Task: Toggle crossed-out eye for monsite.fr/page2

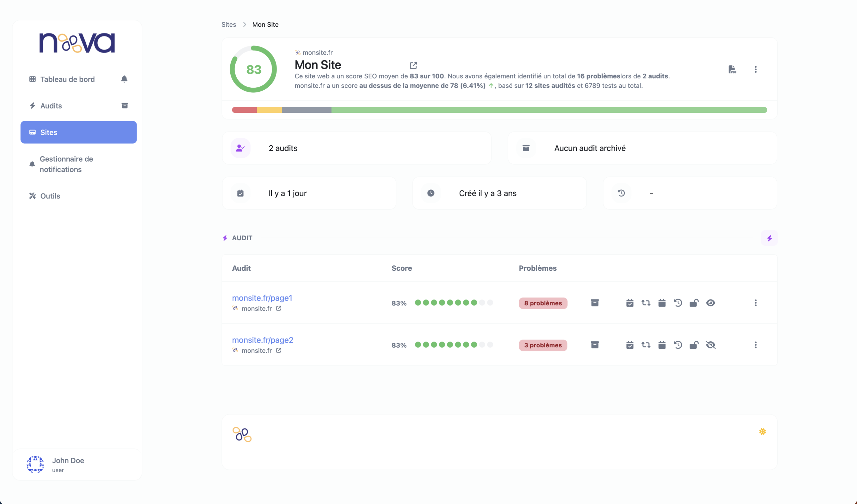Action: pos(710,345)
